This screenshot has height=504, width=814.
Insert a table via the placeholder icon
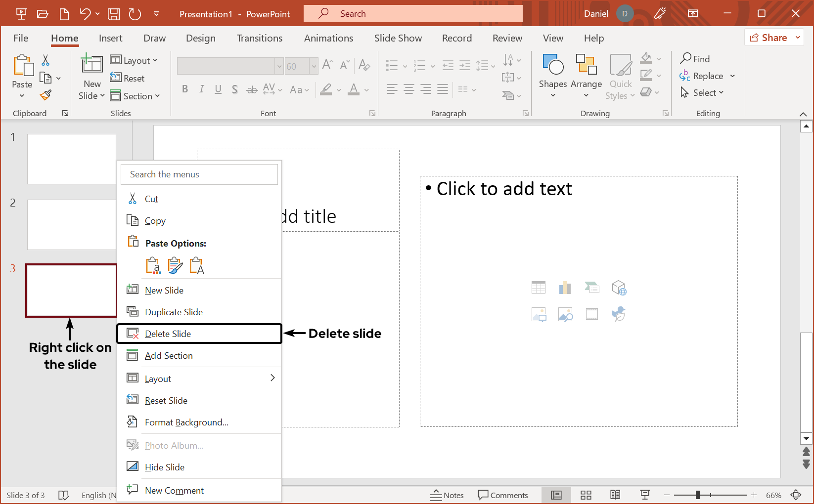(539, 287)
